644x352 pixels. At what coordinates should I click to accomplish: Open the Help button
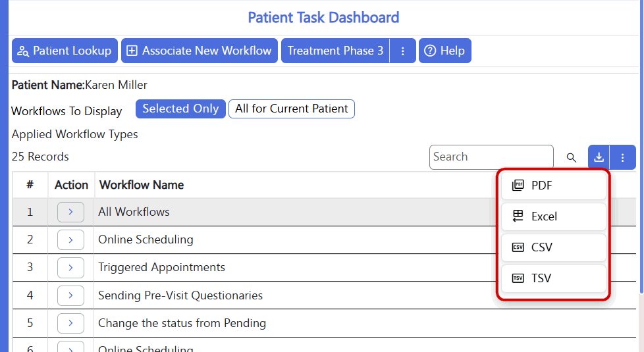pos(444,51)
